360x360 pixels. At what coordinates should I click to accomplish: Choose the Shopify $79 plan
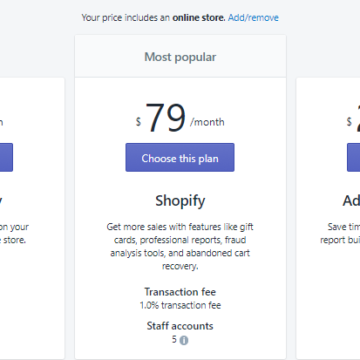click(180, 158)
